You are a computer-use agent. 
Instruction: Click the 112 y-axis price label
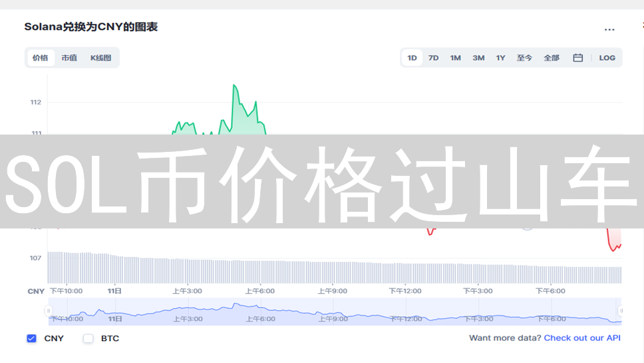click(36, 102)
